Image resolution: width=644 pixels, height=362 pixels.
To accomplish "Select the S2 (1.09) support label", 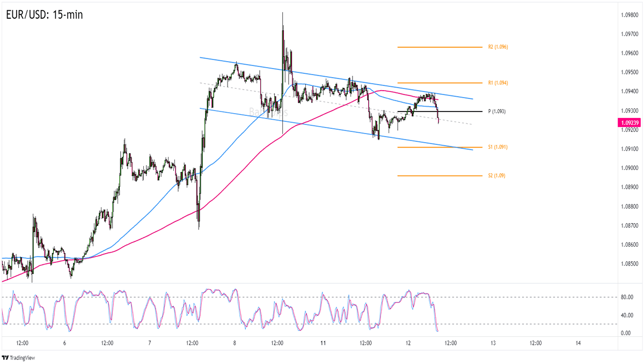I will 496,176.
